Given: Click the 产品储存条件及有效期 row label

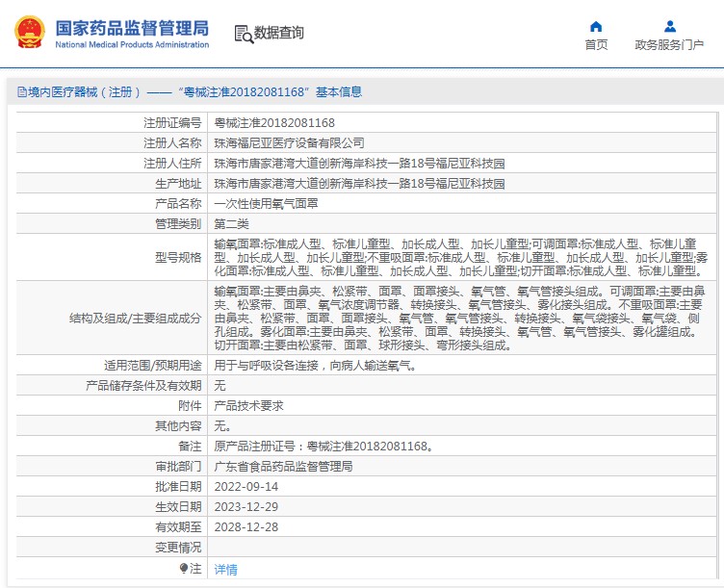Looking at the screenshot, I should 143,385.
